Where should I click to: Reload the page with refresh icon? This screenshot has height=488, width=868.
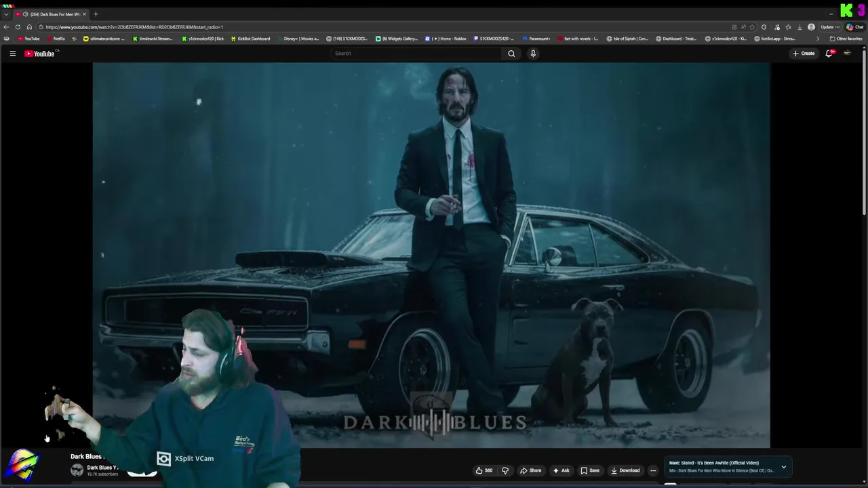pos(18,27)
